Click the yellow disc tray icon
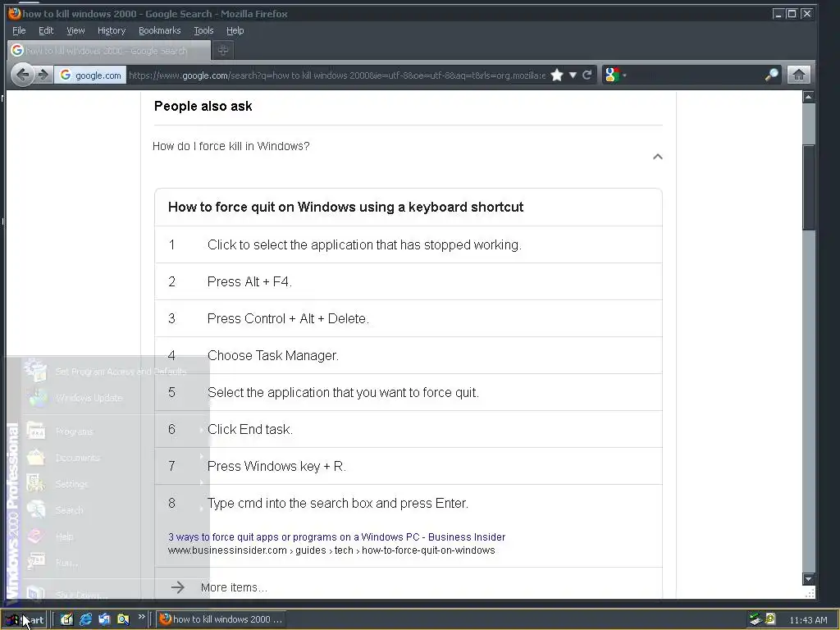The image size is (840, 630). (x=770, y=619)
